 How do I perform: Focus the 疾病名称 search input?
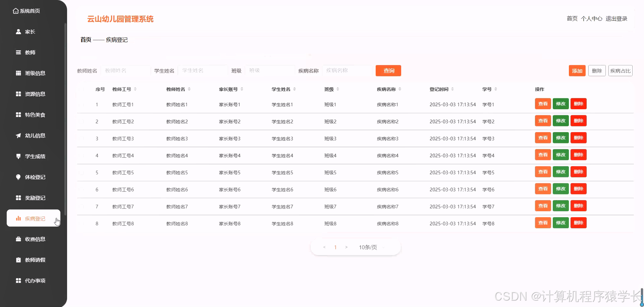point(347,71)
